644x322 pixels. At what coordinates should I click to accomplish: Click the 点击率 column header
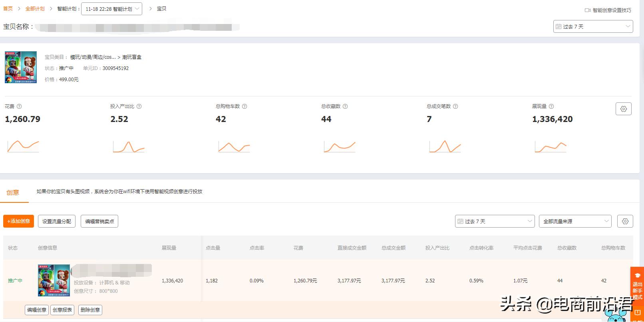(257, 248)
